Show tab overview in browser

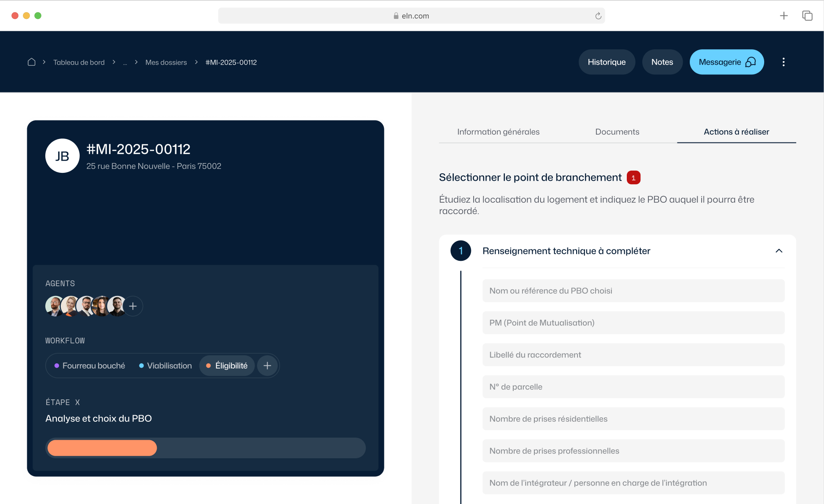tap(807, 16)
